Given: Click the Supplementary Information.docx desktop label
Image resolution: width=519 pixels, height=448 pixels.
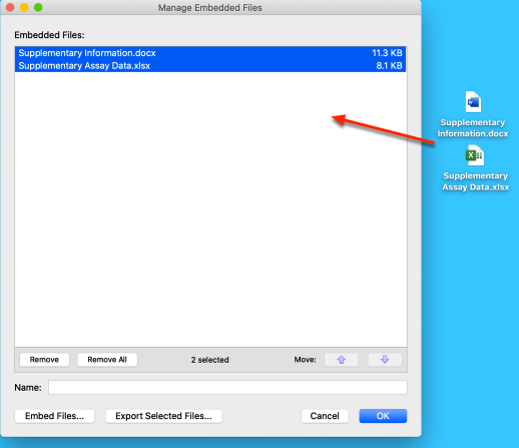Looking at the screenshot, I should 473,128.
